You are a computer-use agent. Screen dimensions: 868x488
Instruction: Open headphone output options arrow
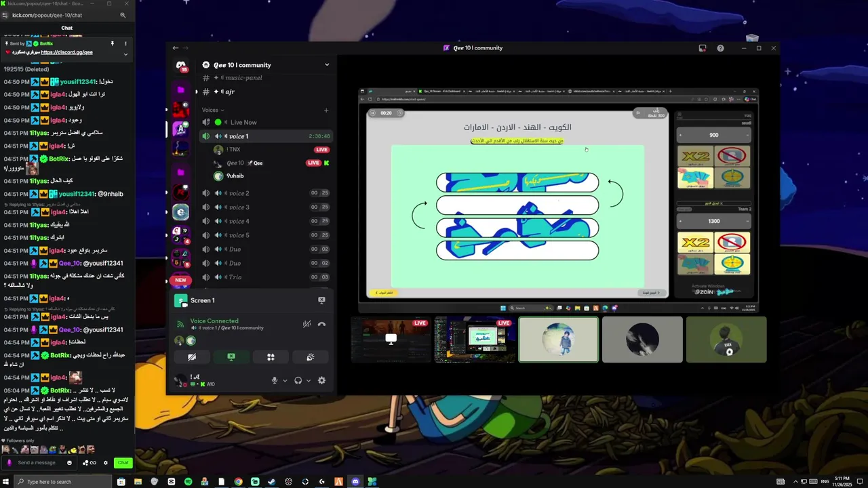[x=309, y=381]
